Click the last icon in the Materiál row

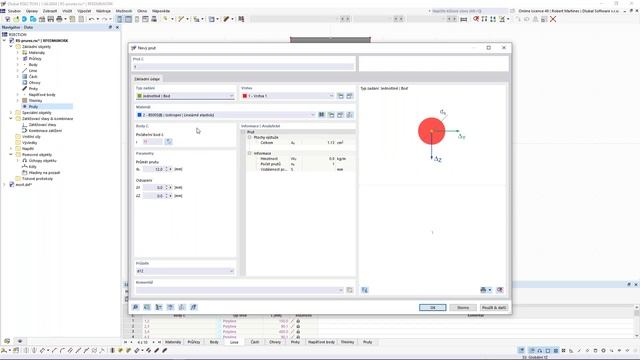point(350,115)
